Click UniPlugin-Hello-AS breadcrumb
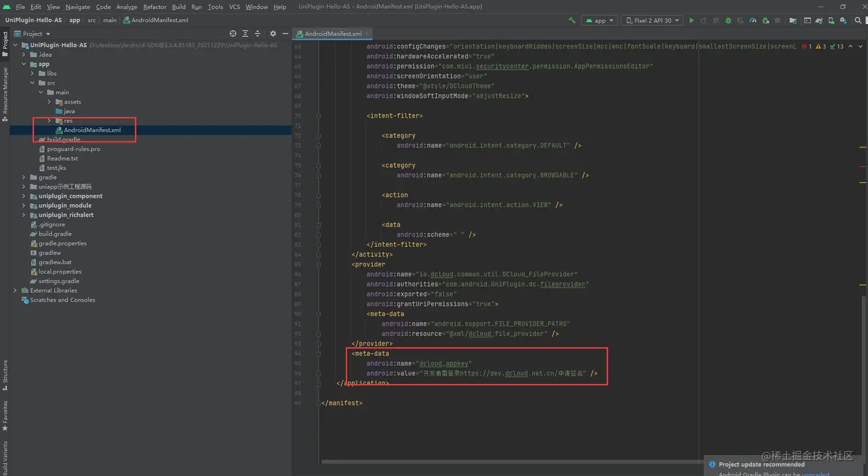This screenshot has height=476, width=868. [x=33, y=20]
